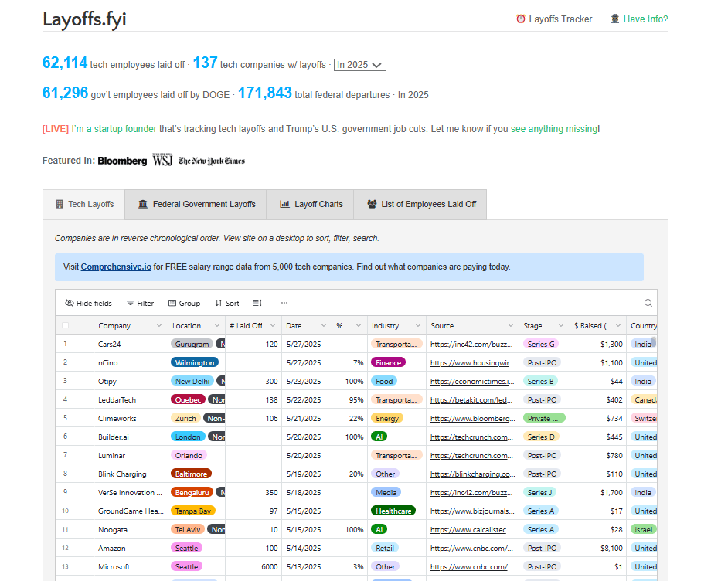Click the Layoff Charts bar chart icon
This screenshot has width=728, height=581.
coord(284,204)
